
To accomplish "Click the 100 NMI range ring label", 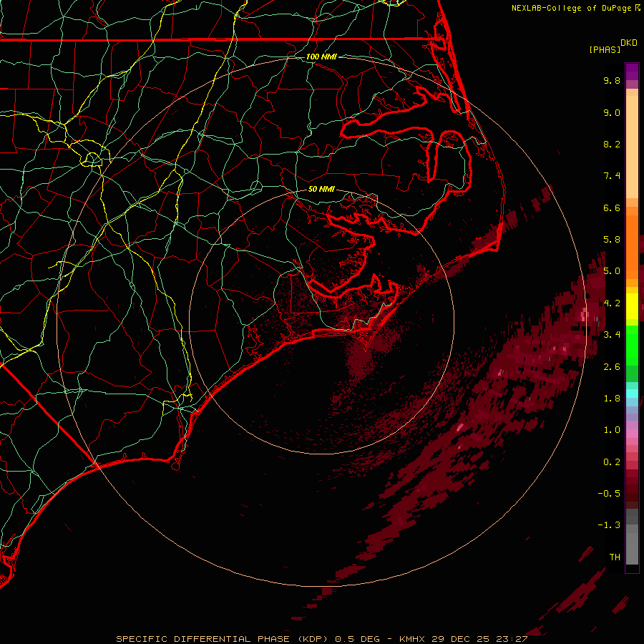I will (x=321, y=57).
